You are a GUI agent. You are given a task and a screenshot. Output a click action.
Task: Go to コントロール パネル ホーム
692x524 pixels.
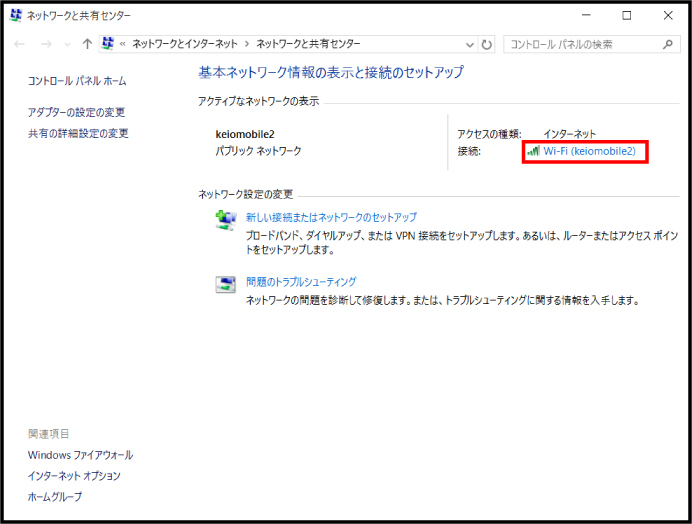[77, 80]
